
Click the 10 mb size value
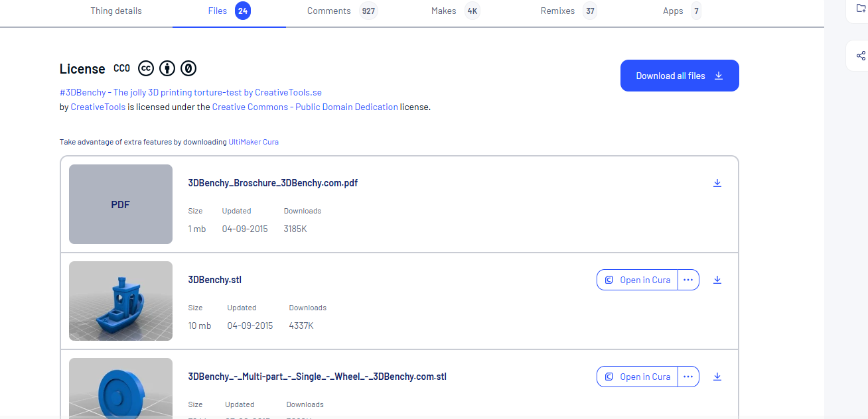[x=200, y=326]
